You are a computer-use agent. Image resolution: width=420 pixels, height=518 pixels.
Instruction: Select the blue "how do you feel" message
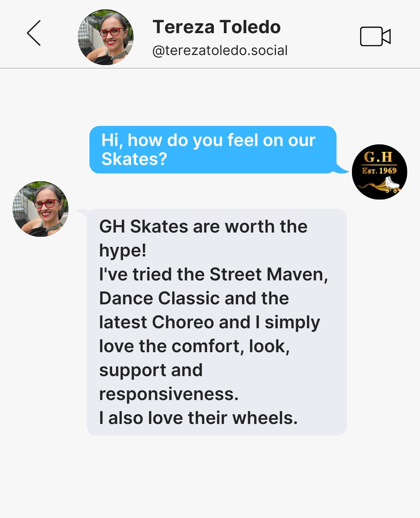213,149
